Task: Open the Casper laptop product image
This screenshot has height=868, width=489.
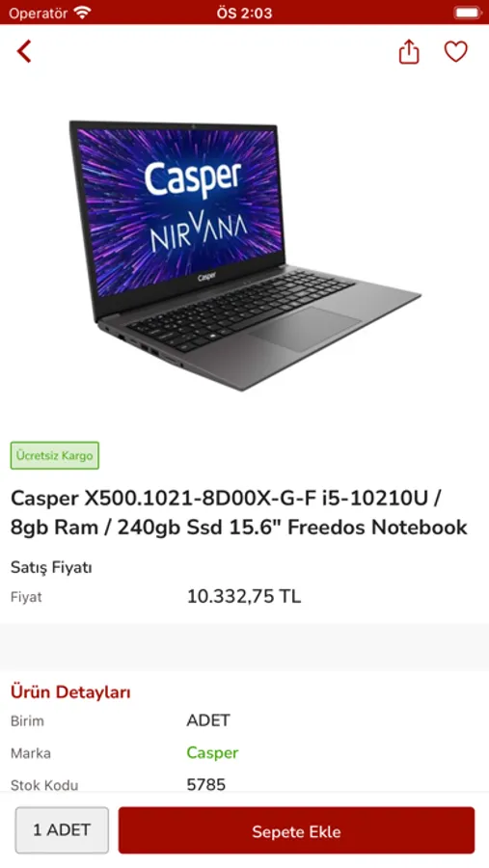Action: point(244,255)
